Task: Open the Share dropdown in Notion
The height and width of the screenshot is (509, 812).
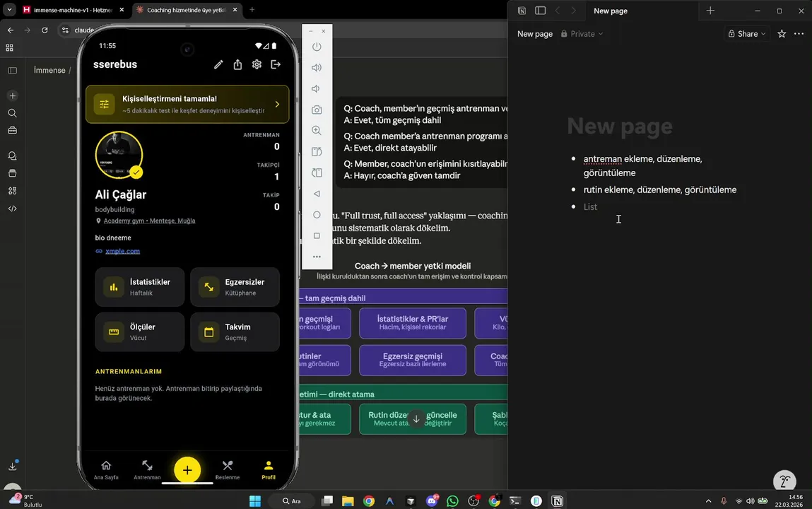Action: click(747, 34)
